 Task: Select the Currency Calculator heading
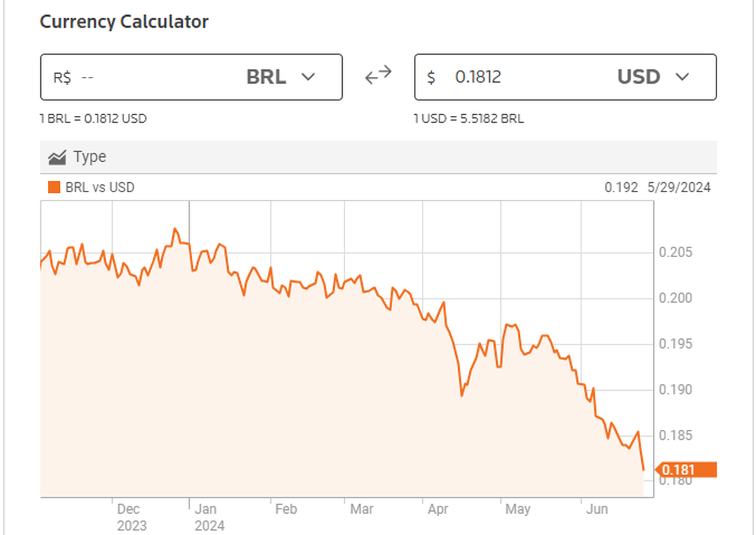click(x=123, y=22)
